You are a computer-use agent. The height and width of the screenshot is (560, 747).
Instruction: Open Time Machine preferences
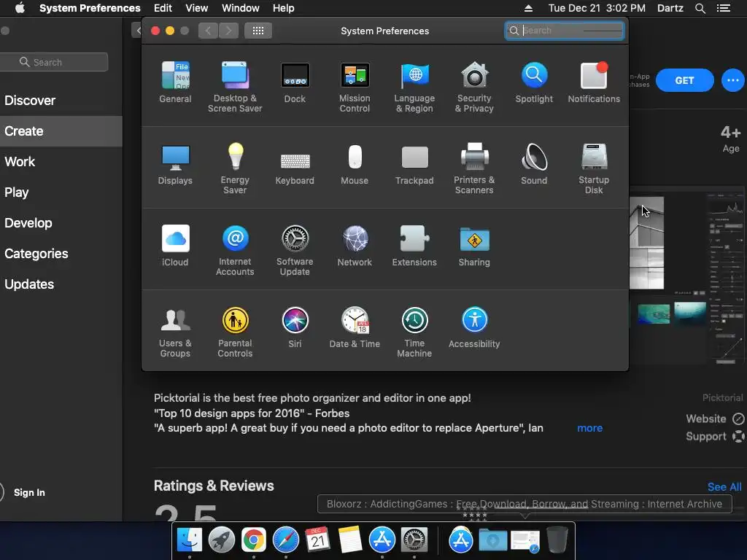tap(414, 332)
